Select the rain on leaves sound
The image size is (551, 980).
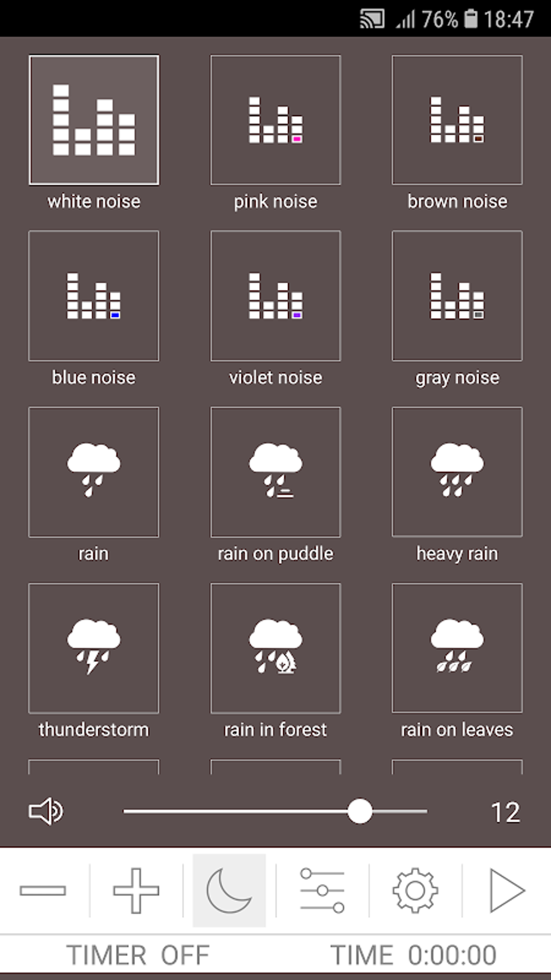coord(457,648)
